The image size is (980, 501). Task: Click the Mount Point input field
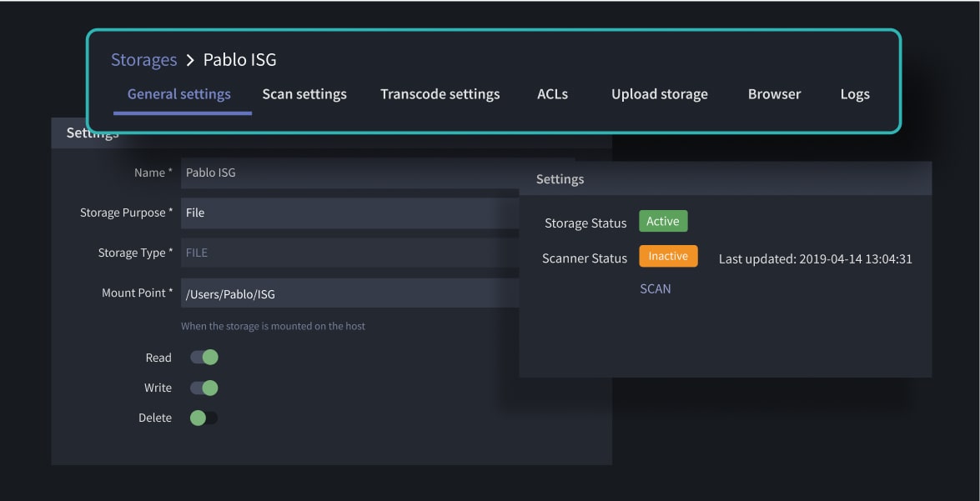point(350,293)
